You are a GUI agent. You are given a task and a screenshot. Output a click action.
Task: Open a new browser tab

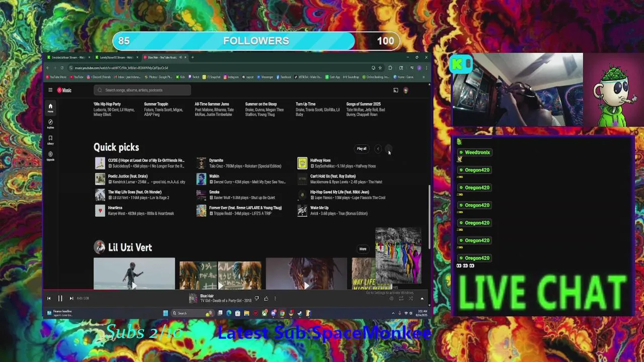[x=192, y=57]
